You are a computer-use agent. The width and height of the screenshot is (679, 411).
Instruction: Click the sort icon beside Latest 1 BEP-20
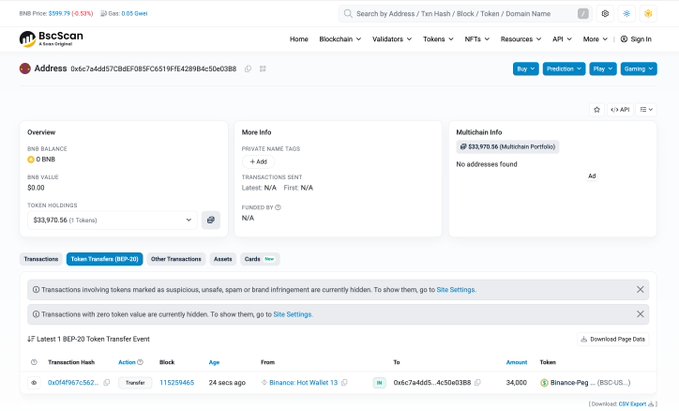[31, 339]
